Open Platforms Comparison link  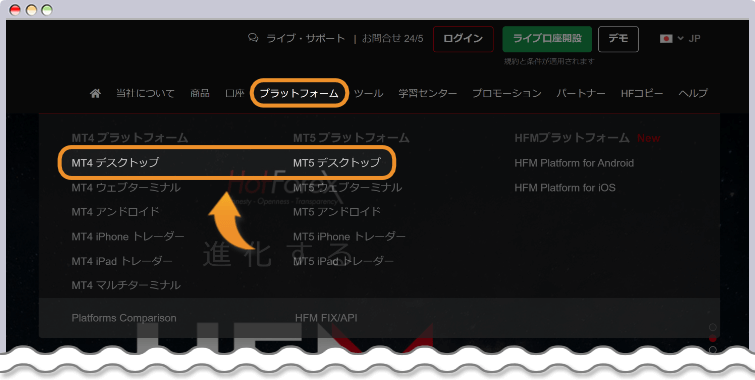point(124,318)
